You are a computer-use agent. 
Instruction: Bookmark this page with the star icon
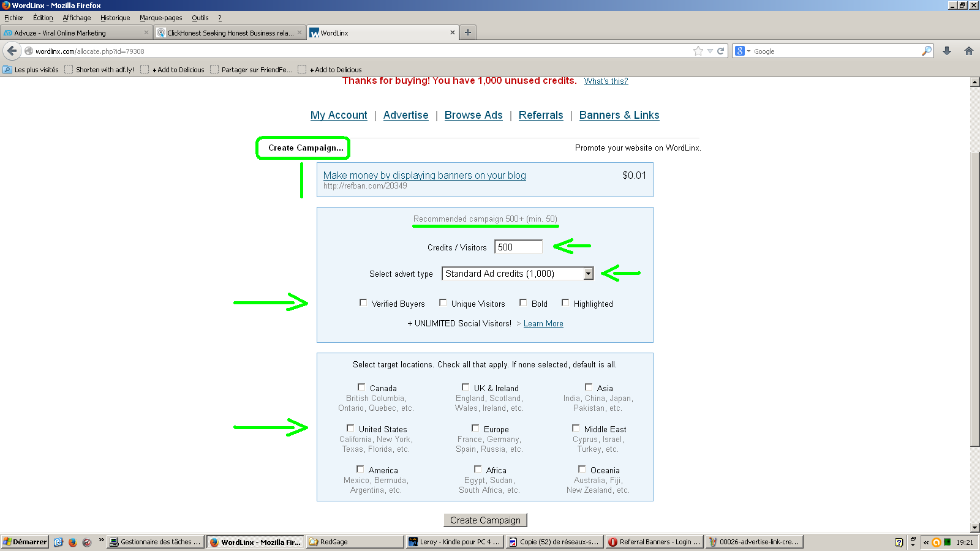[x=698, y=51]
